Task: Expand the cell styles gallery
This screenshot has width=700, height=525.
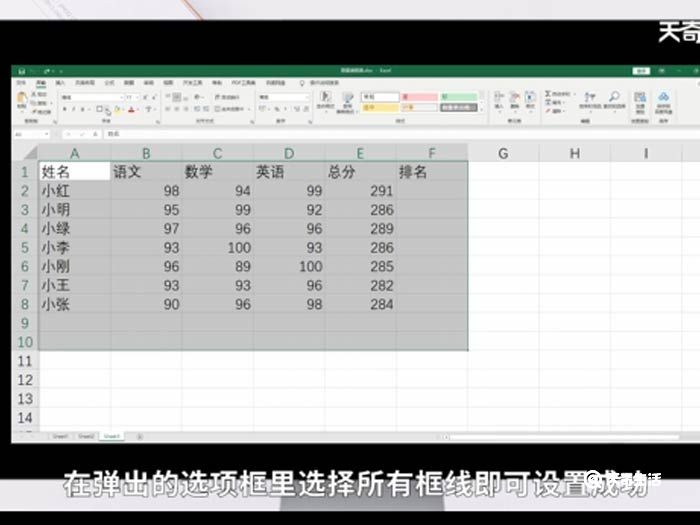Action: [x=482, y=109]
